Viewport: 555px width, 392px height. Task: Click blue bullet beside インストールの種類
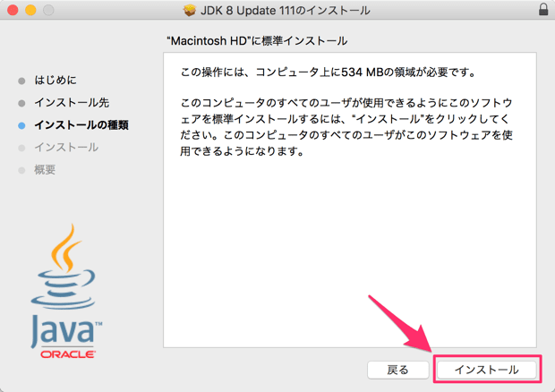(21, 125)
